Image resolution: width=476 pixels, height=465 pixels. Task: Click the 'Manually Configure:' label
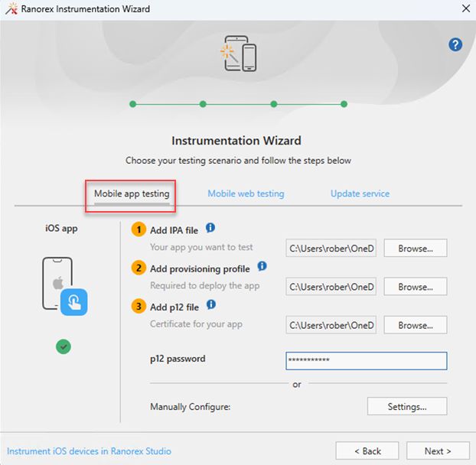pyautogui.click(x=191, y=406)
